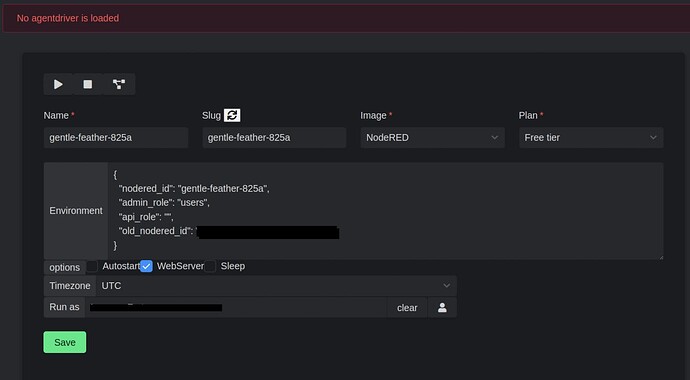Enable the Sleep checkbox
This screenshot has width=690, height=380.
pos(210,266)
